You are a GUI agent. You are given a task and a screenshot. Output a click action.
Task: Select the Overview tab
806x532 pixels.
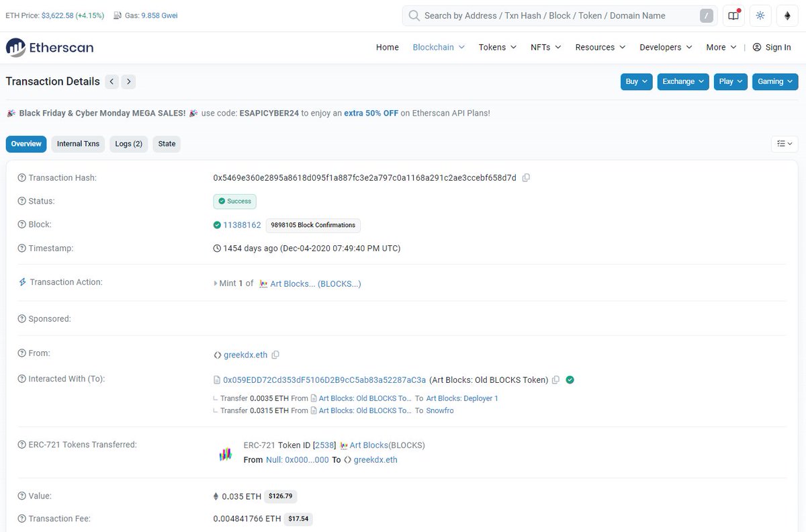click(26, 144)
